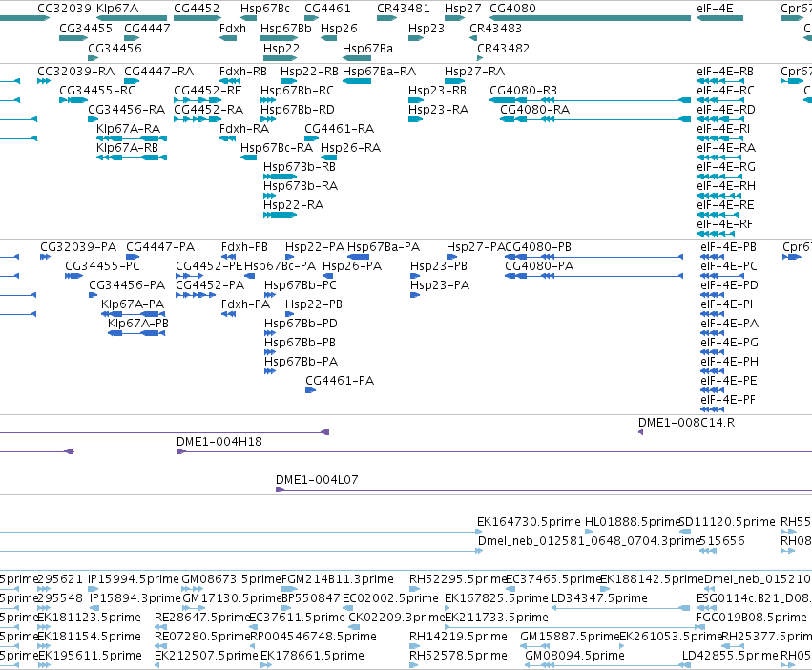The height and width of the screenshot is (670, 812).
Task: Select protein Hsp26-PA
Action: point(352,266)
